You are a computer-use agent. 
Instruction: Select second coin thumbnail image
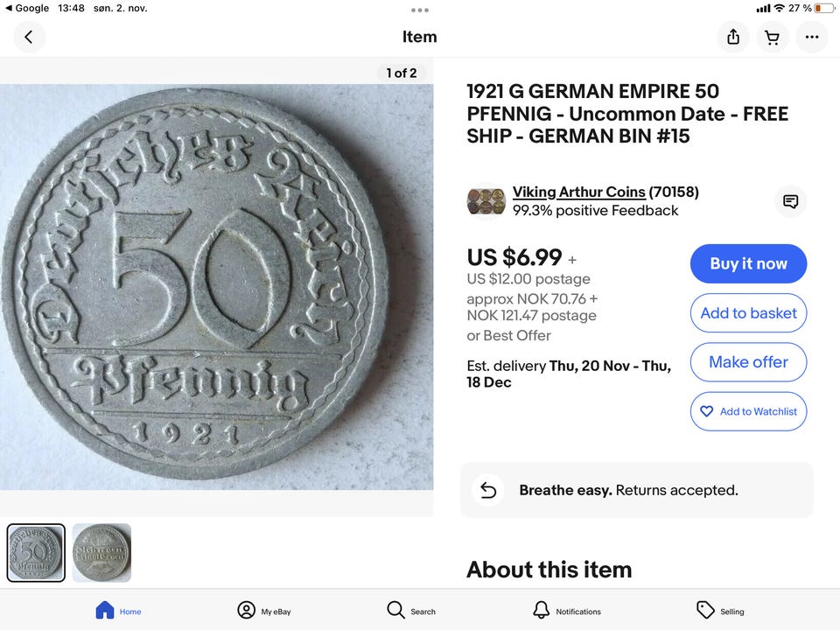pos(101,553)
